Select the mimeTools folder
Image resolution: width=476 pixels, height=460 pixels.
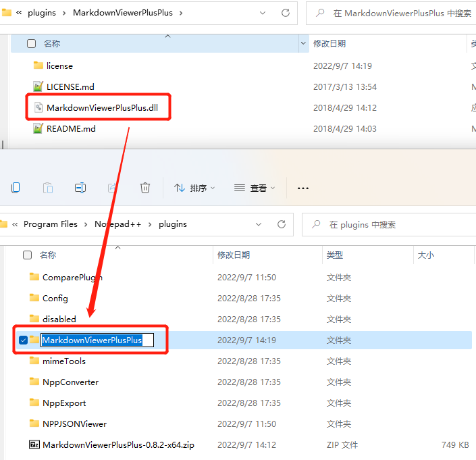(x=64, y=361)
